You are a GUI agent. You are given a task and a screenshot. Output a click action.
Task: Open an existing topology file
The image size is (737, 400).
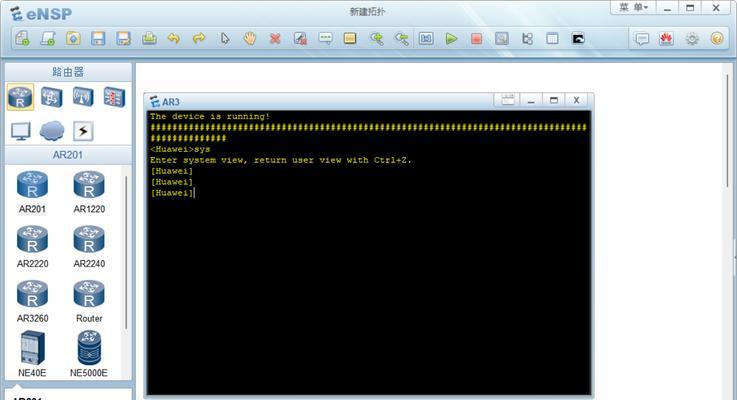(x=73, y=38)
